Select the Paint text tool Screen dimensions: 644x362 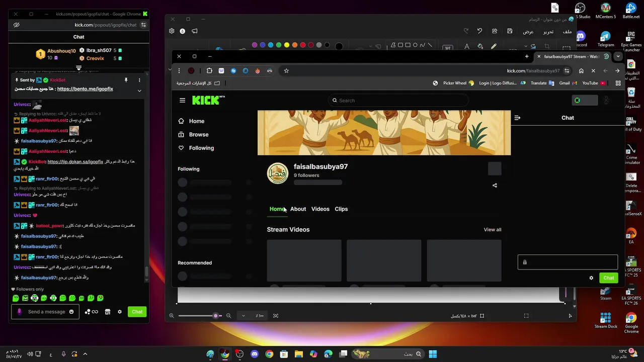(x=467, y=47)
